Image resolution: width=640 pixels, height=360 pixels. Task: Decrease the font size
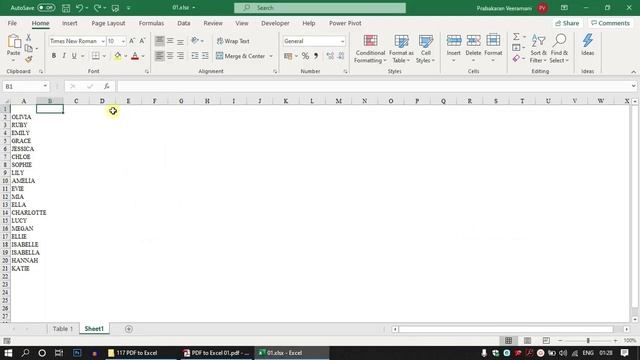[x=142, y=41]
